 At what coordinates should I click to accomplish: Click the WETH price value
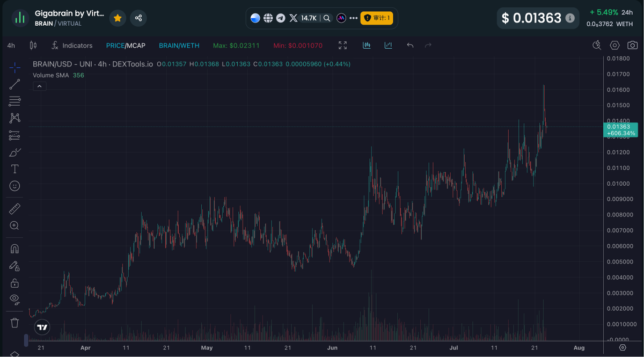pyautogui.click(x=610, y=24)
